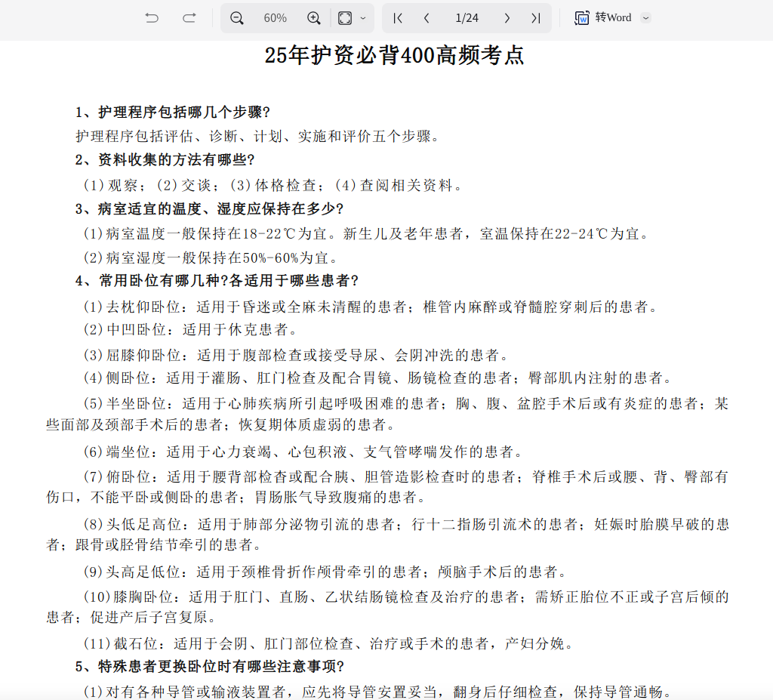Click the 转Word button label
773x700 pixels.
[x=613, y=18]
